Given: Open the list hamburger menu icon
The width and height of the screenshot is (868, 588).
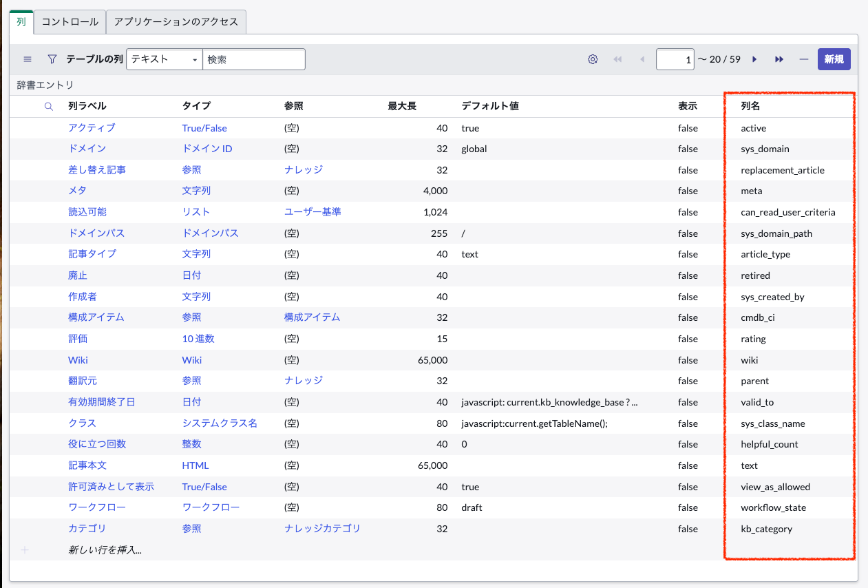Looking at the screenshot, I should coord(28,59).
